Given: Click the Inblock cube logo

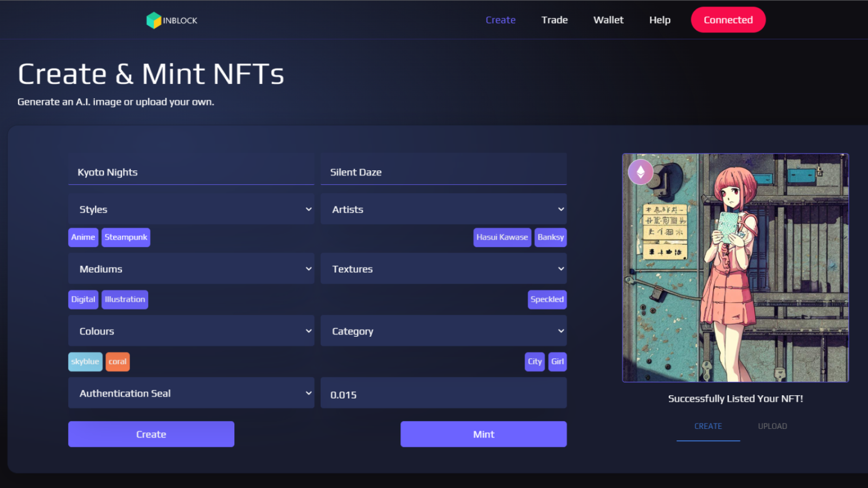Looking at the screenshot, I should pyautogui.click(x=154, y=20).
